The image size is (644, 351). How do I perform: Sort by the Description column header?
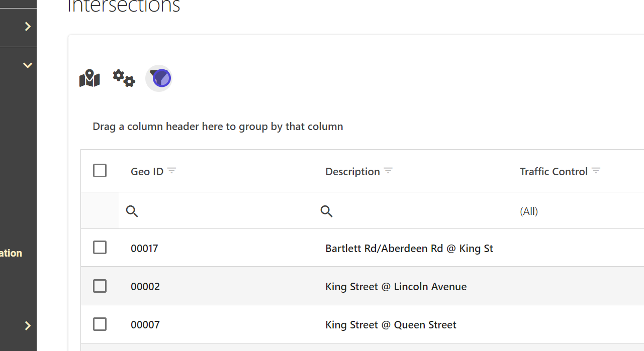[352, 172]
